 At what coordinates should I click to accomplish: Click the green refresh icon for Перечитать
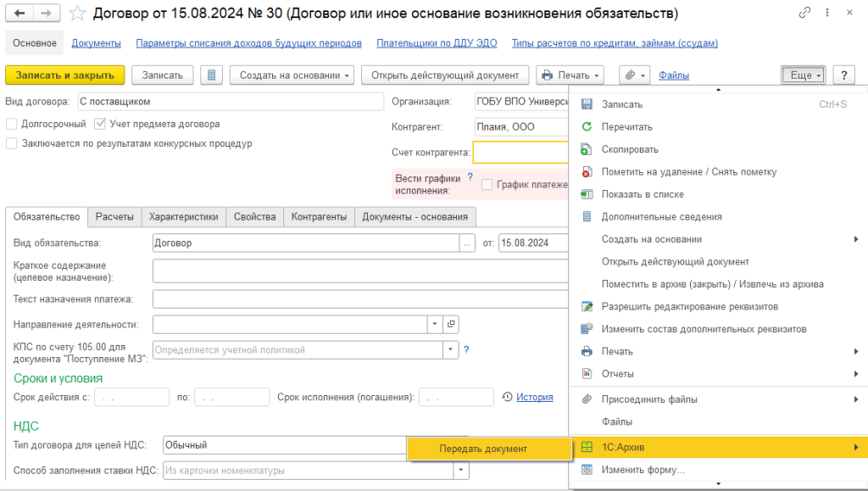coord(587,126)
